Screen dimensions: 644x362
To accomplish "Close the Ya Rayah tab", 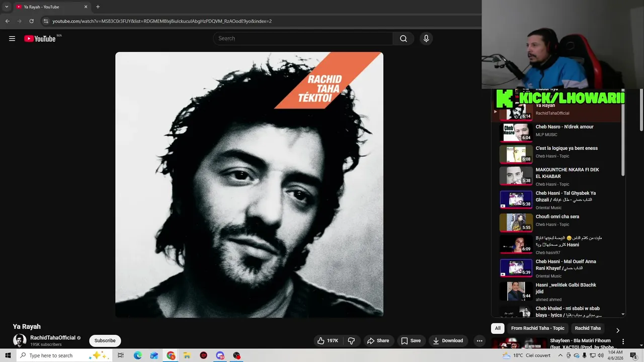I will 86,7.
